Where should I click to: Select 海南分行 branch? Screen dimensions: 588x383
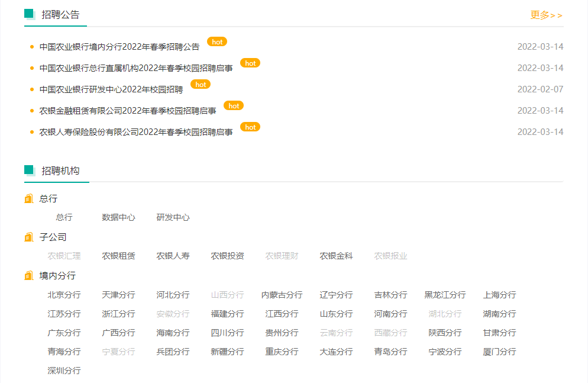coord(173,333)
